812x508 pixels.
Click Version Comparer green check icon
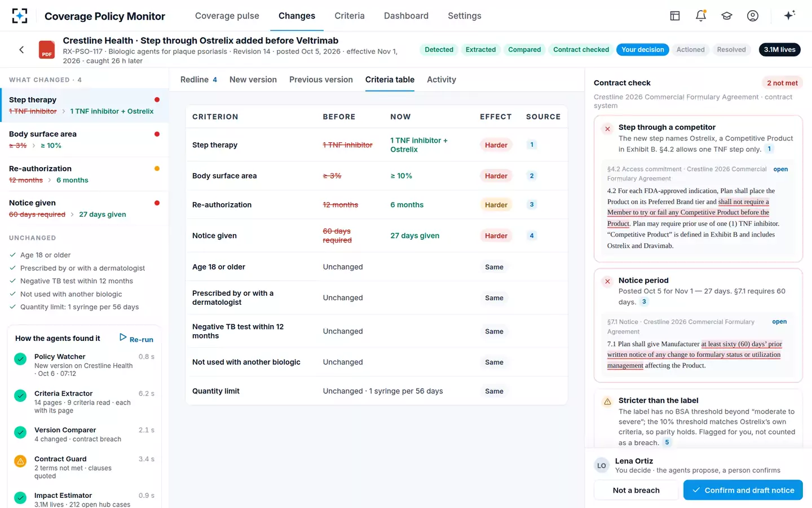pyautogui.click(x=20, y=432)
